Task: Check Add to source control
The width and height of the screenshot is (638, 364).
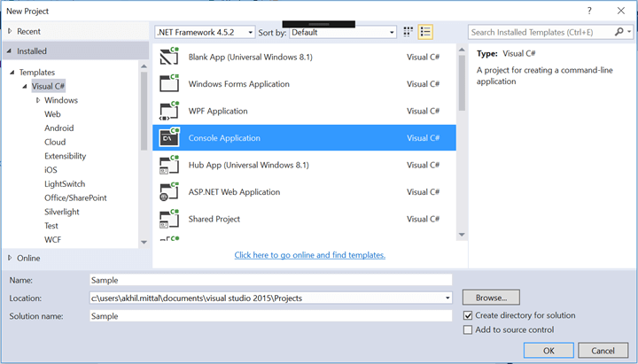Action: pos(468,329)
